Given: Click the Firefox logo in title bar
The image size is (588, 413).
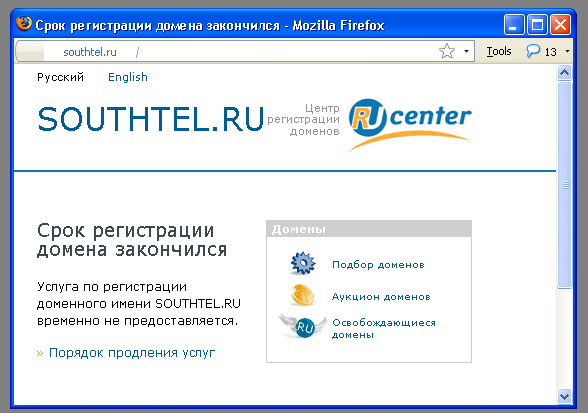Looking at the screenshot, I should [24, 24].
